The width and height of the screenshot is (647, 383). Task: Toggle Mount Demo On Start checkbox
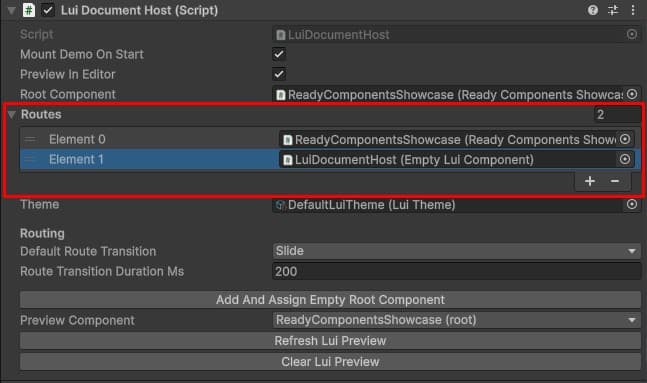tap(279, 54)
